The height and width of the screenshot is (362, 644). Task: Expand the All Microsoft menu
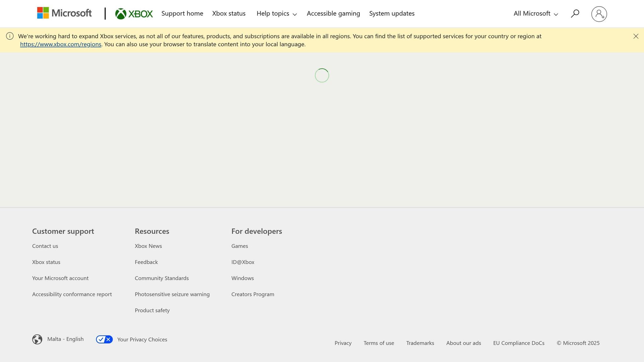tap(536, 14)
